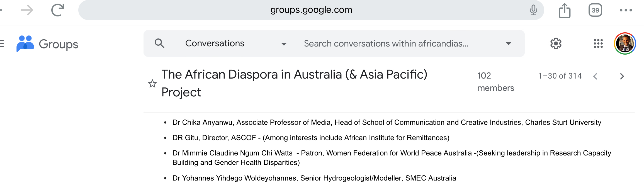The height and width of the screenshot is (190, 644).
Task: Open the Google apps grid
Action: pyautogui.click(x=598, y=43)
